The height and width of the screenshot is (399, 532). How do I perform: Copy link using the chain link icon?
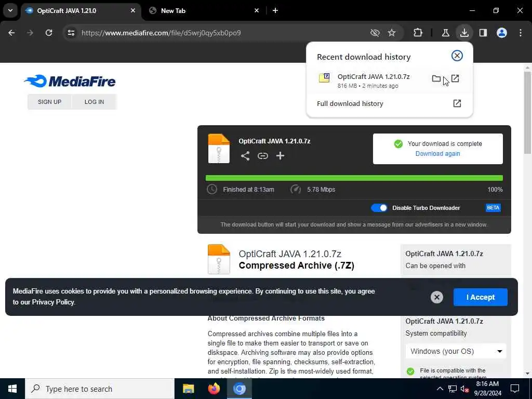click(x=262, y=156)
